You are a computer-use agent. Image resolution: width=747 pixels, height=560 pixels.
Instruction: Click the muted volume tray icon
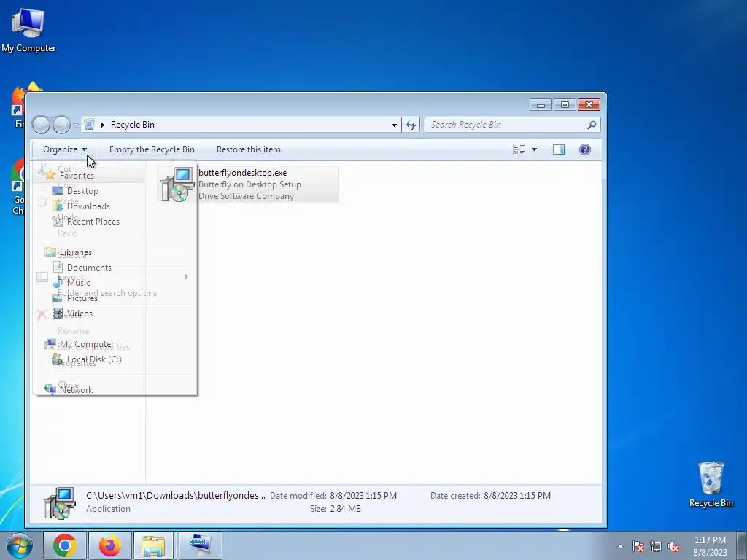click(x=673, y=546)
